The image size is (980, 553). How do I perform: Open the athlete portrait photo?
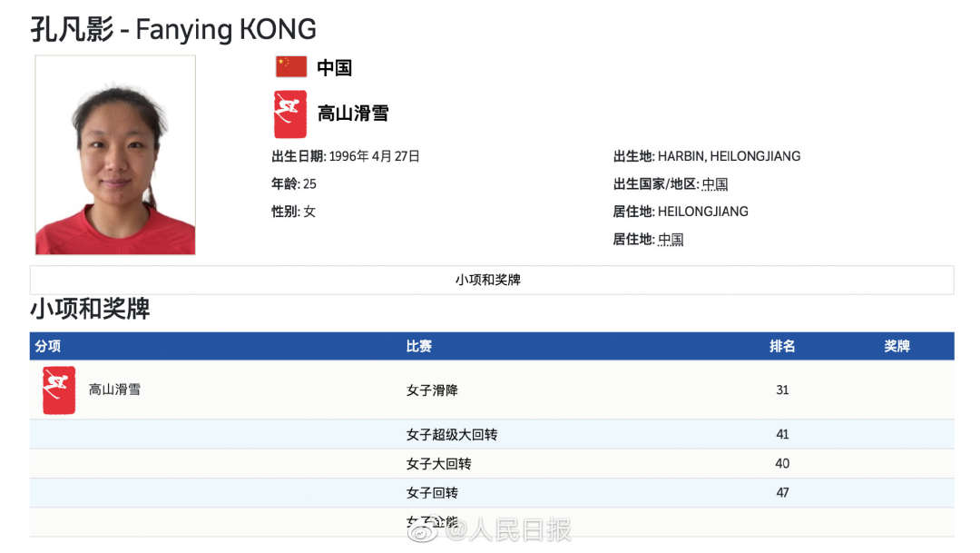[115, 155]
